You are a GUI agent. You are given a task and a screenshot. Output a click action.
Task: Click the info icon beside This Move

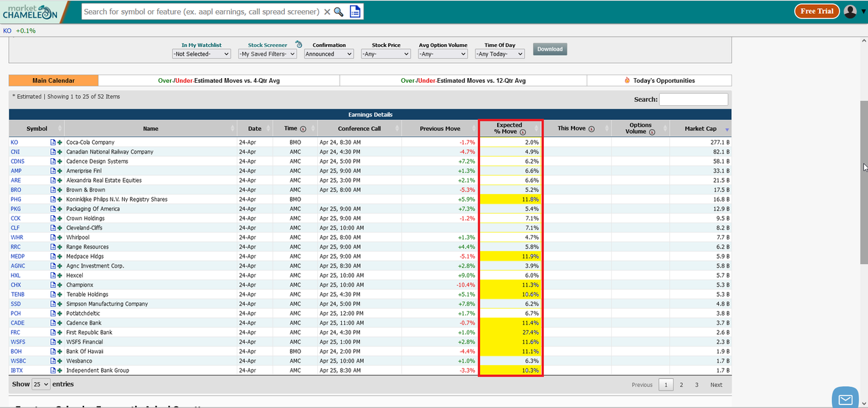(x=591, y=129)
